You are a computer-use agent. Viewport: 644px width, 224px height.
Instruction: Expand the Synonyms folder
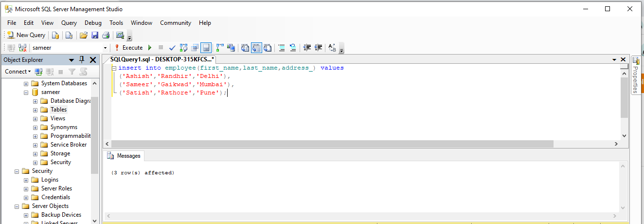(35, 127)
